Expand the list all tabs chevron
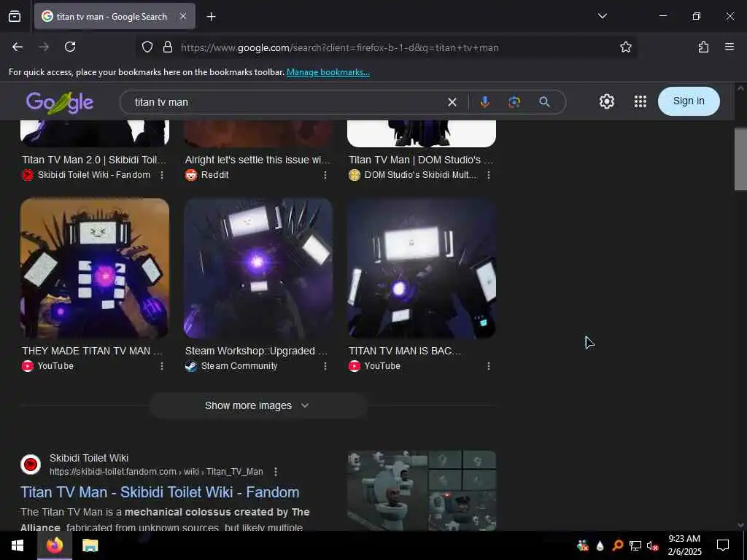Viewport: 747px width, 560px height. click(602, 16)
